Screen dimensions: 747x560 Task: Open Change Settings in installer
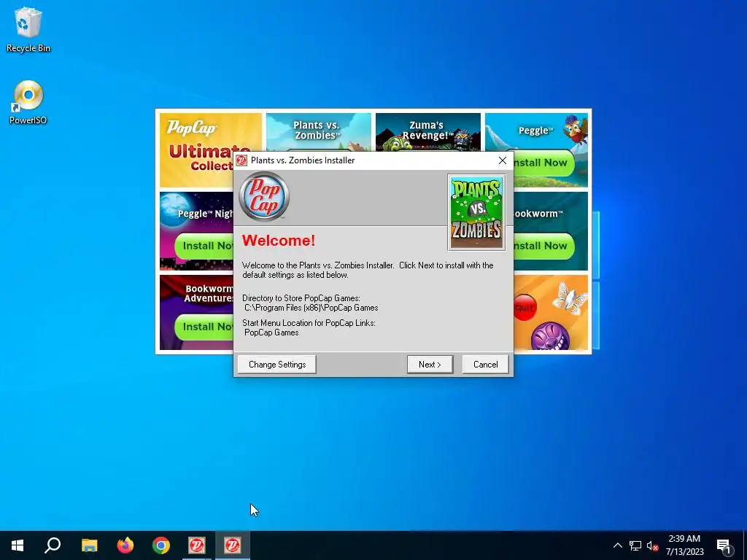[x=276, y=365]
